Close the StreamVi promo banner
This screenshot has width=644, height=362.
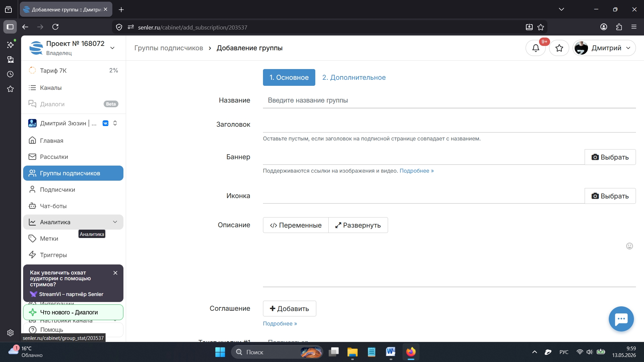tap(115, 273)
